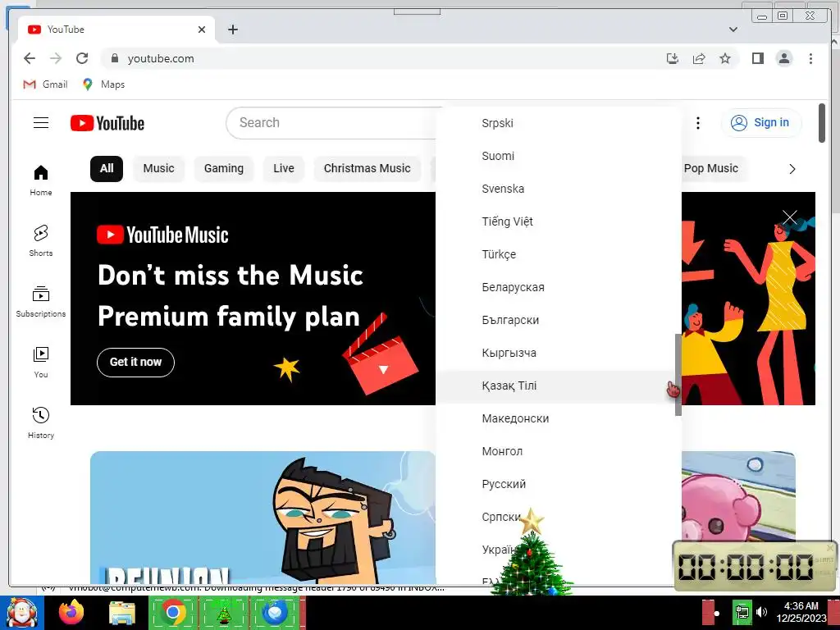Open Thunderbird from taskbar

tap(276, 613)
